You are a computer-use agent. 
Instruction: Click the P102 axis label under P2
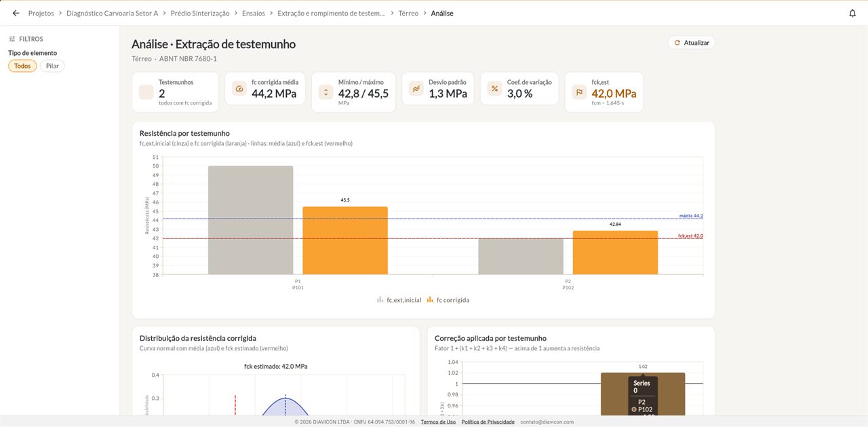(x=568, y=288)
